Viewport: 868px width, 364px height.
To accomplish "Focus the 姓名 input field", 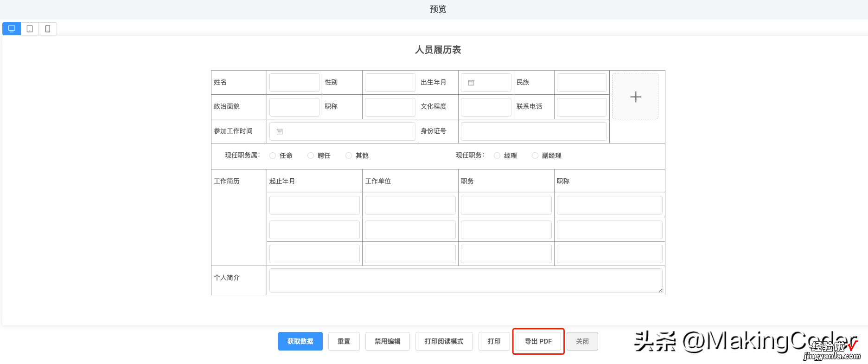I will pyautogui.click(x=294, y=83).
